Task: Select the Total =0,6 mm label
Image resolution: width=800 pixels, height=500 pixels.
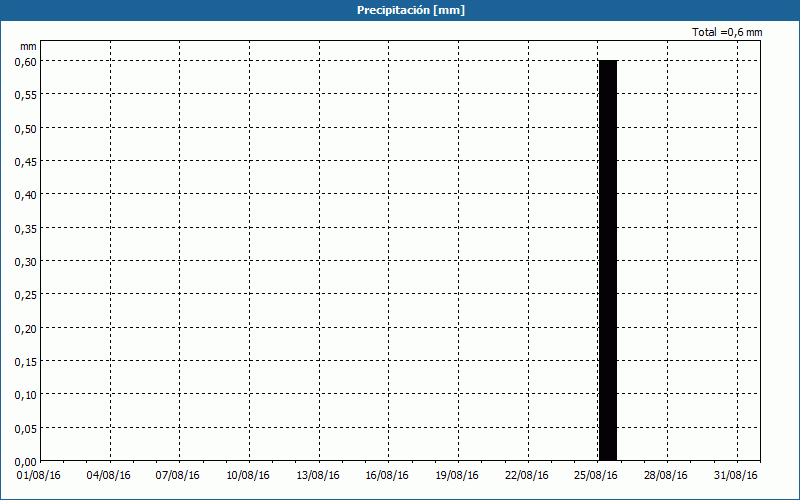Action: click(727, 32)
